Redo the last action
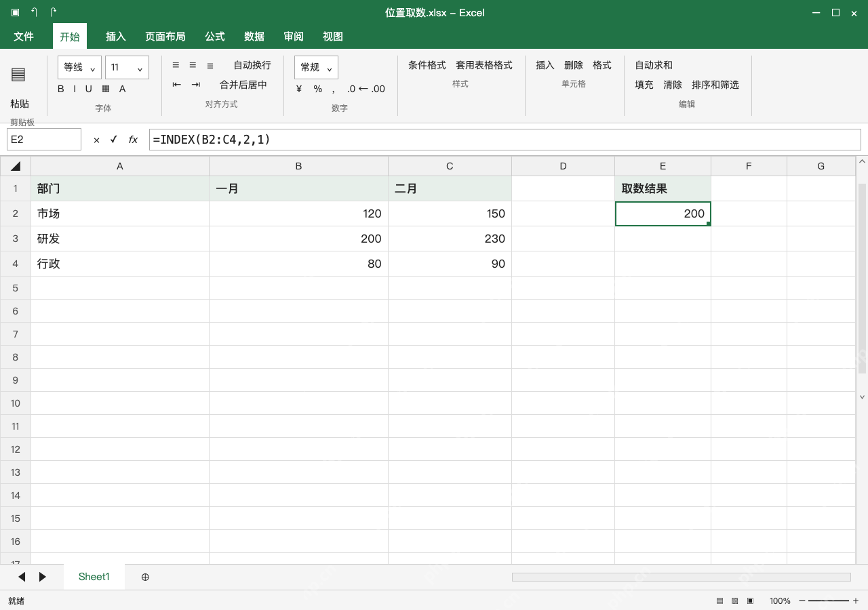This screenshot has width=868, height=610. [x=54, y=12]
